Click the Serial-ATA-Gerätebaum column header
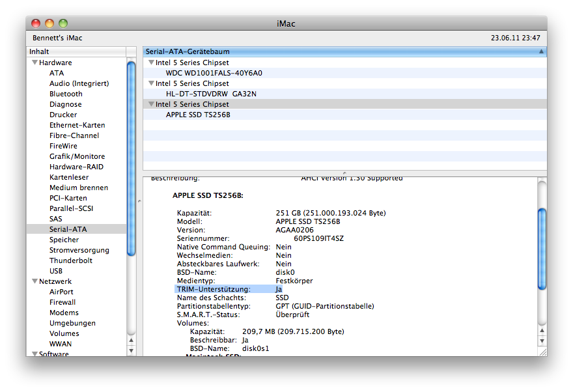Viewport: 573px width, 392px height. pos(344,51)
